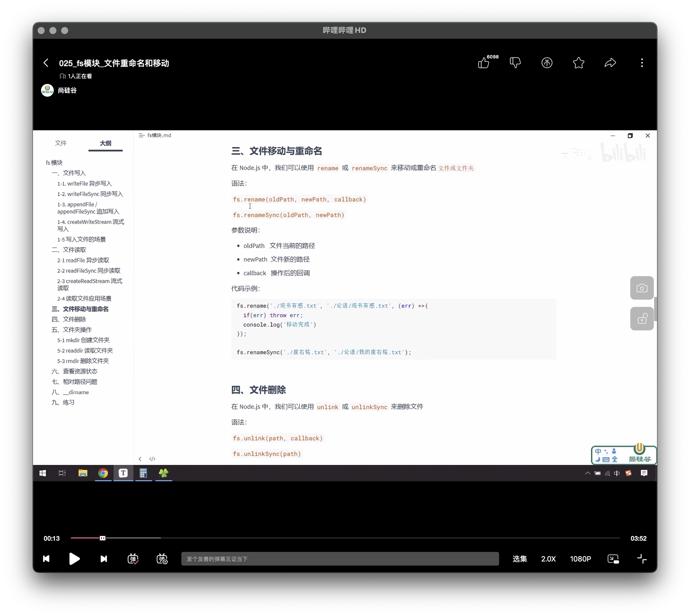
Task: Click the coin donate icon
Action: pos(547,63)
